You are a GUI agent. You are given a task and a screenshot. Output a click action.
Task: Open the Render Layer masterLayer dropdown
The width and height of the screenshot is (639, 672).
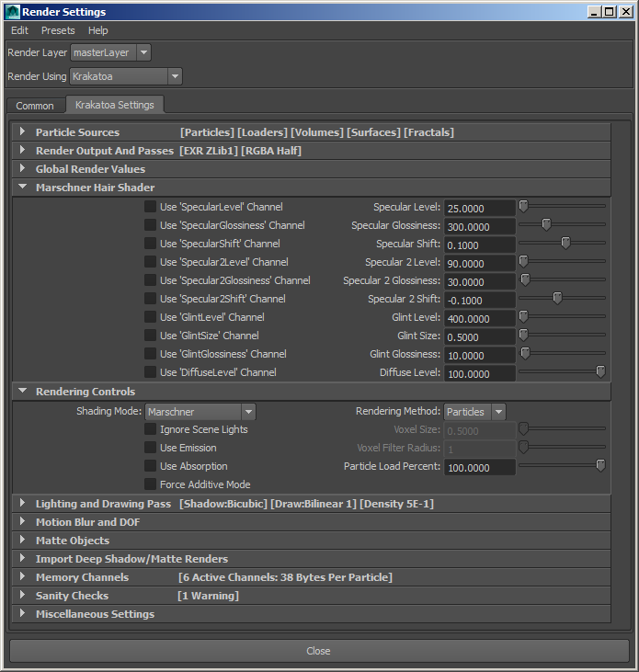[110, 52]
